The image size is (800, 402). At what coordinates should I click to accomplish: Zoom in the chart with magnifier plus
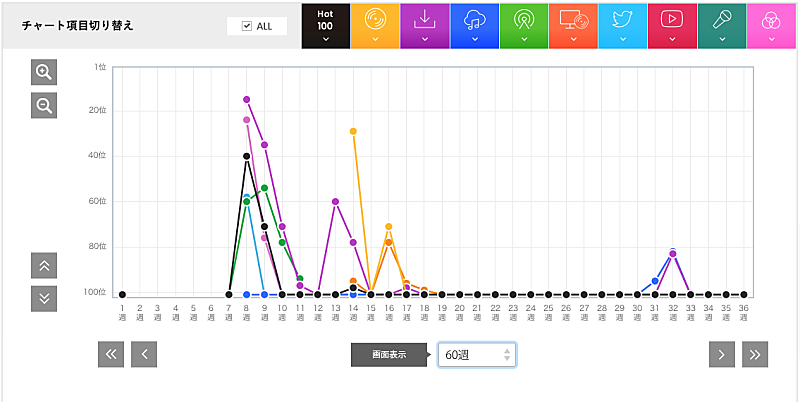(x=44, y=72)
